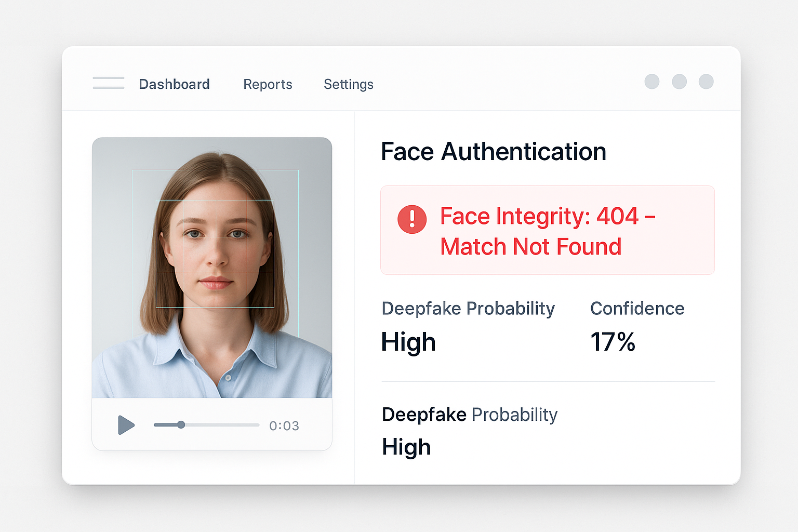Select the face detection box on portrait

coord(215,254)
